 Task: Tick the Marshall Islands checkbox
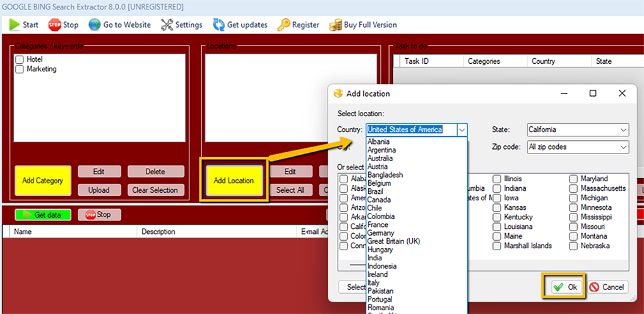click(496, 246)
